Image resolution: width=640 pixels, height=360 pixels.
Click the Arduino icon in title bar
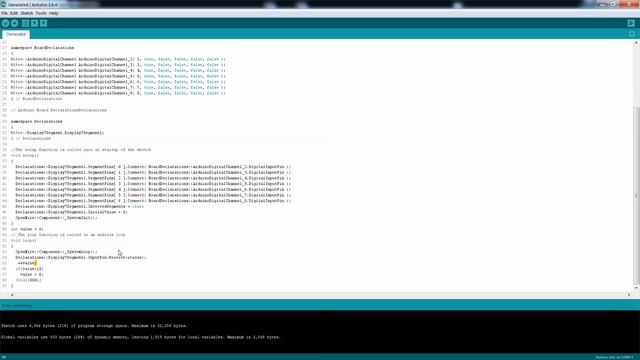coord(3,4)
